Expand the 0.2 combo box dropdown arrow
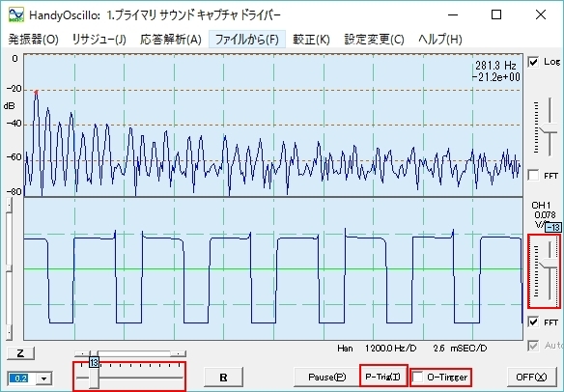 click(x=44, y=378)
